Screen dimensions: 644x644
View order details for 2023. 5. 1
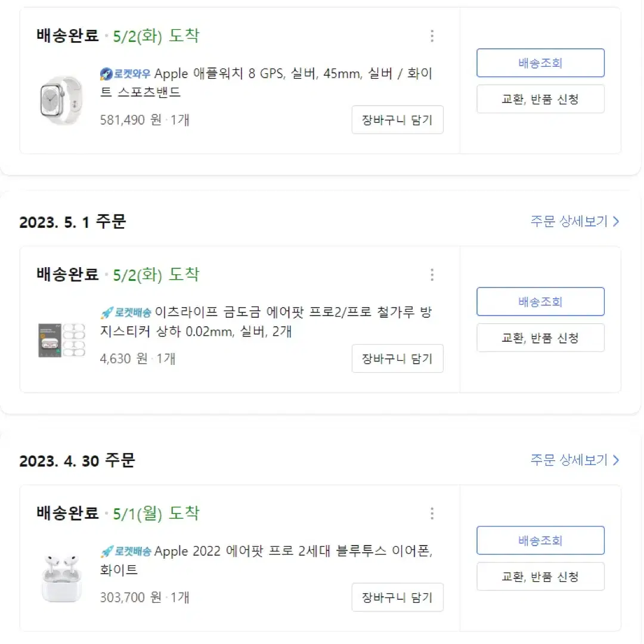575,222
